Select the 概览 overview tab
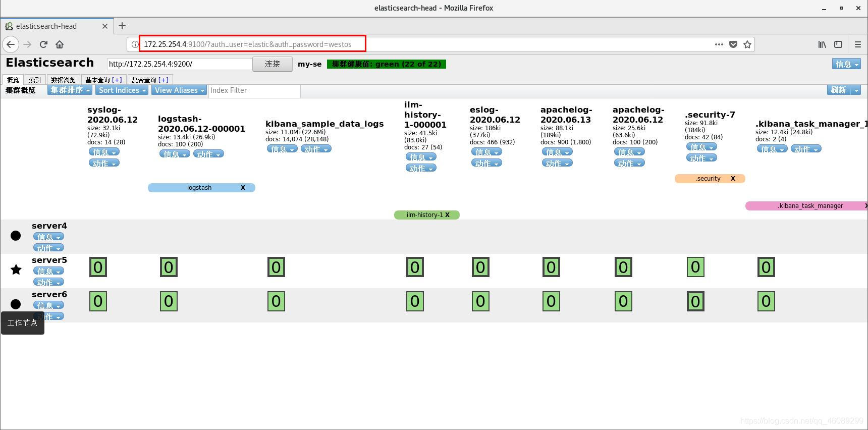This screenshot has height=430, width=868. pyautogui.click(x=13, y=80)
